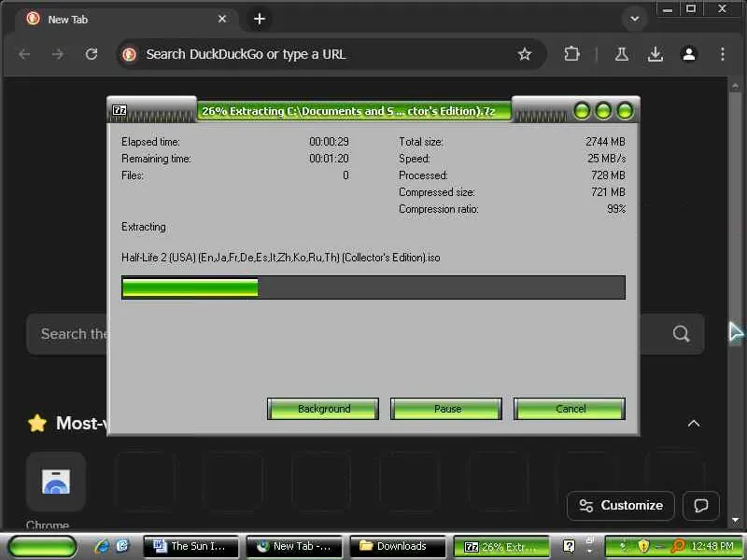Launch Internet Explorer from quick launch

pyautogui.click(x=102, y=546)
